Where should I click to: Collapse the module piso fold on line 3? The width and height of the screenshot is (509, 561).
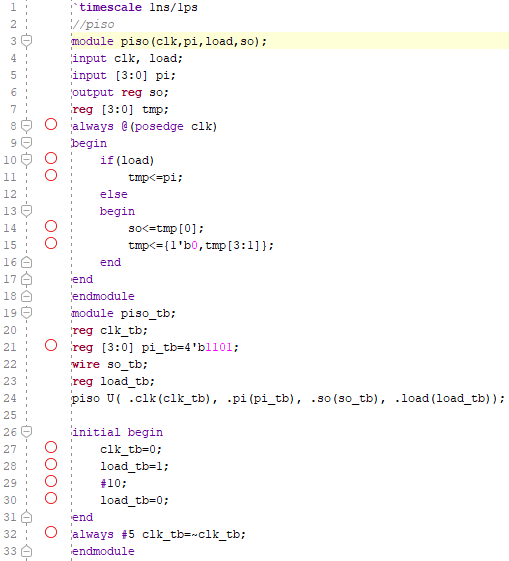pyautogui.click(x=26, y=41)
